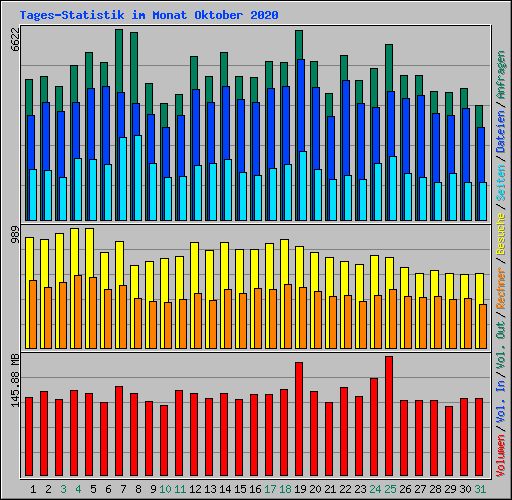
Task: Click the red 'Volumen' legend label
Action: [501, 456]
